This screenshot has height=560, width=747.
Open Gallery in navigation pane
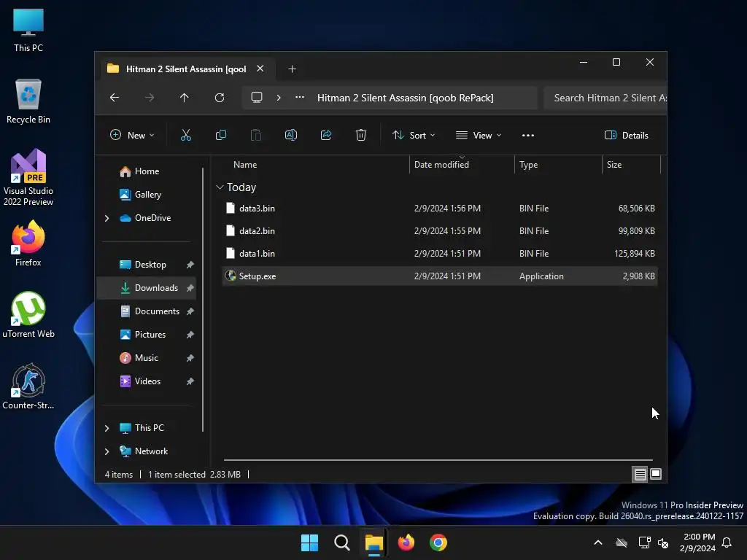click(x=147, y=194)
